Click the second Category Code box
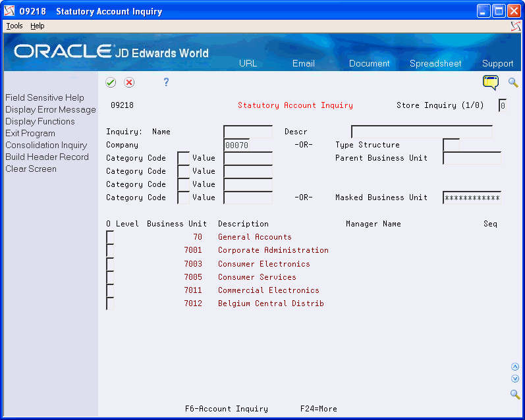 click(184, 171)
